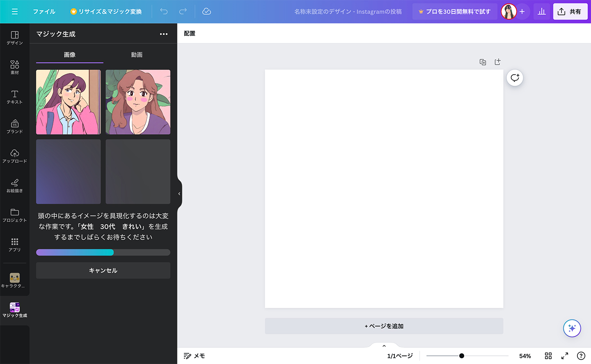This screenshot has width=591, height=364.
Task: Open the キャラクター app in sidebar
Action: (x=15, y=281)
